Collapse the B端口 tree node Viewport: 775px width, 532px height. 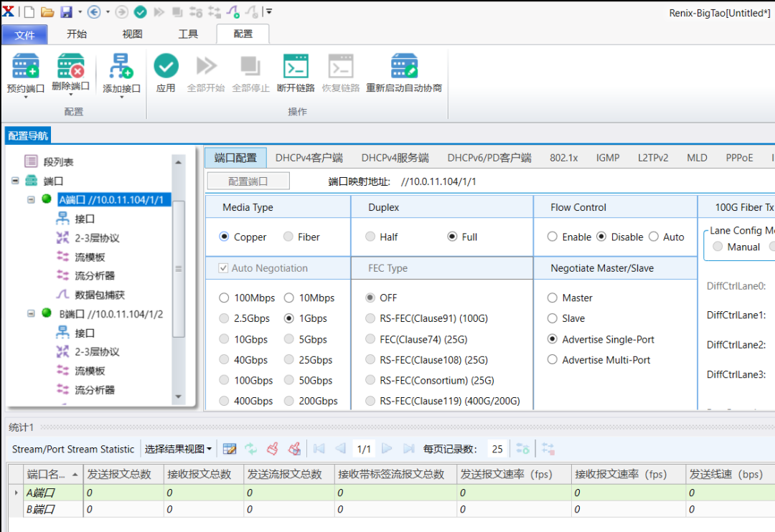point(31,314)
